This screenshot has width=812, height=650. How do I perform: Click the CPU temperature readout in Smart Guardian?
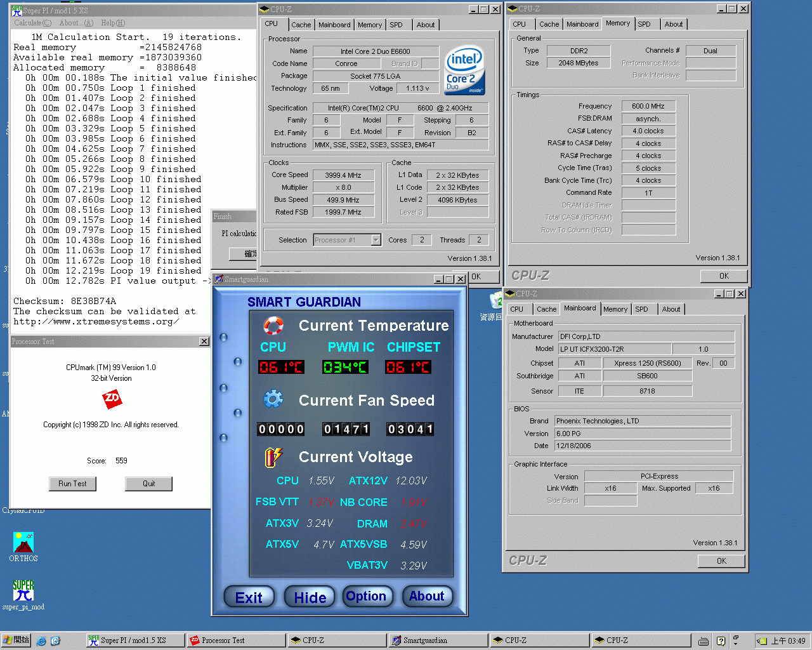tap(281, 367)
